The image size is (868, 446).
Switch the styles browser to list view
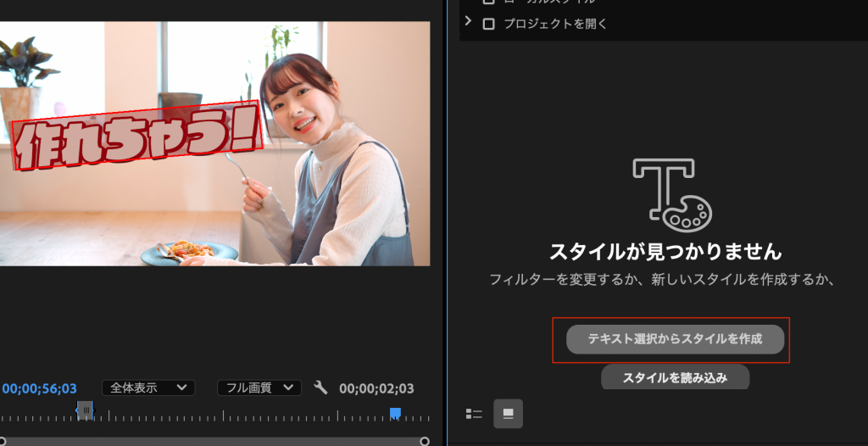coord(474,414)
